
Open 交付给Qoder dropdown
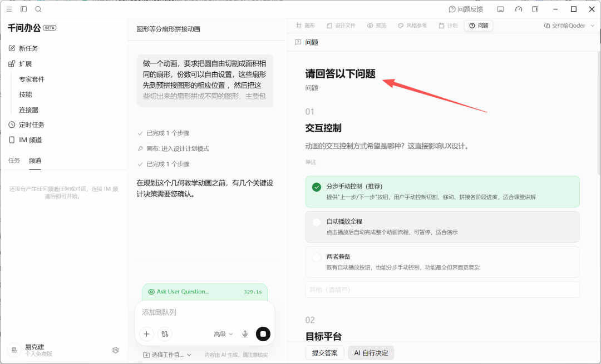[569, 26]
